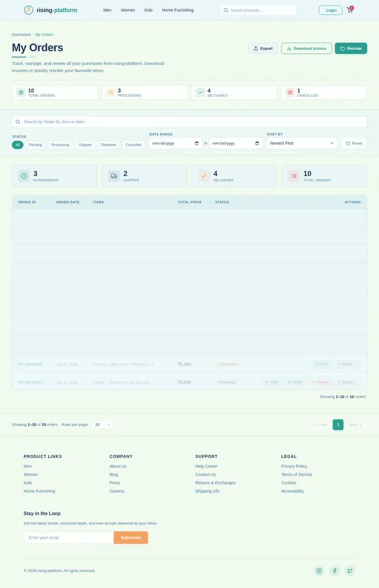Open Twitter social icon in footer

[x=350, y=571]
